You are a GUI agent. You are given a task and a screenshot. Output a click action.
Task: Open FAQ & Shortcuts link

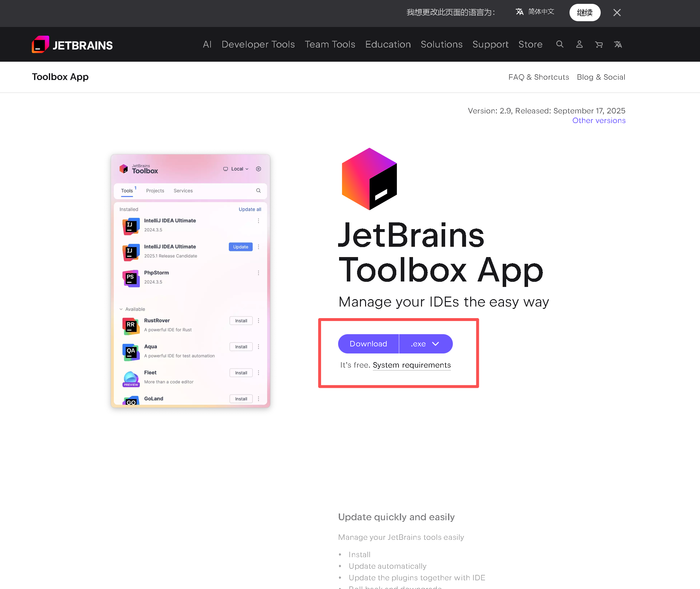(538, 77)
